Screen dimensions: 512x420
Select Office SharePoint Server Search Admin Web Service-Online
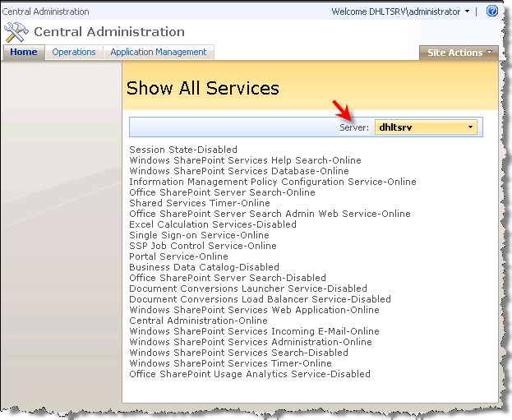point(270,214)
